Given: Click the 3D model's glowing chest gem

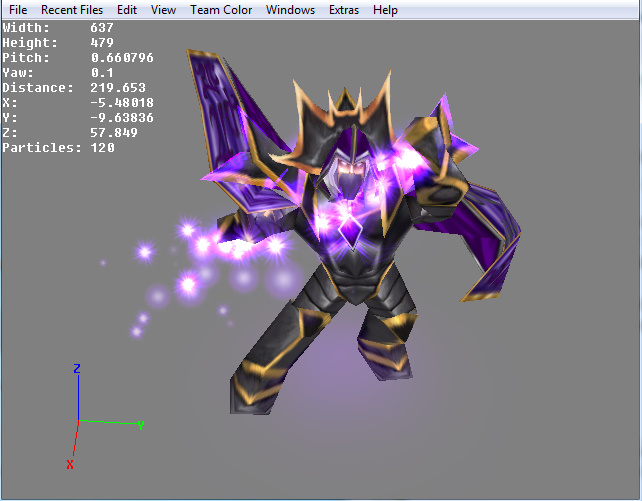Looking at the screenshot, I should [x=350, y=232].
